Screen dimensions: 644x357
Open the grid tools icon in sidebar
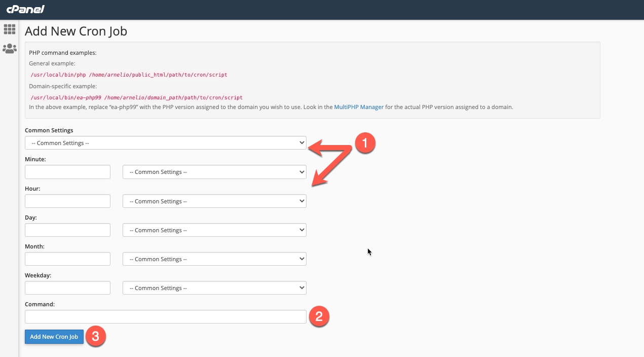click(x=10, y=29)
